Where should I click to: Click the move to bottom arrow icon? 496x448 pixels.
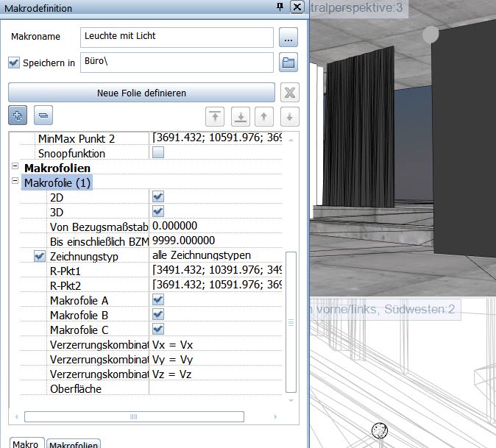click(240, 115)
